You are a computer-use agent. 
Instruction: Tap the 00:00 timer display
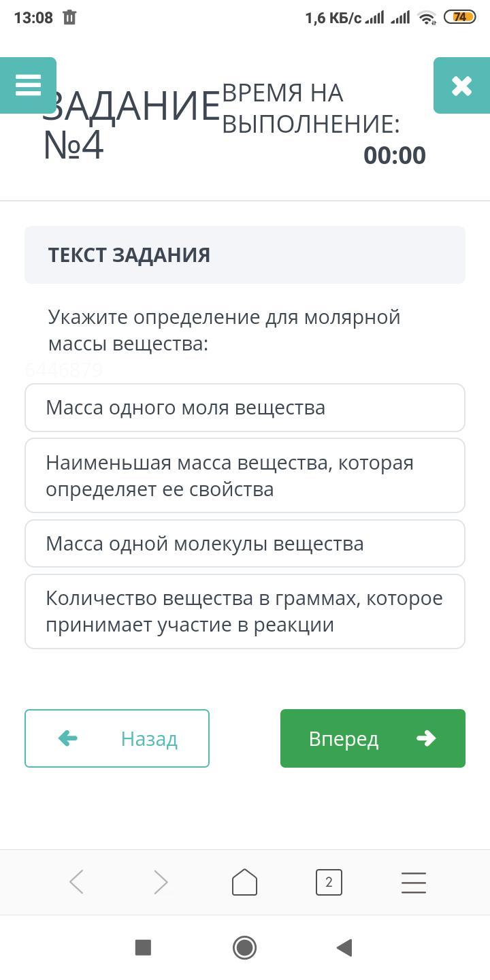tap(395, 155)
